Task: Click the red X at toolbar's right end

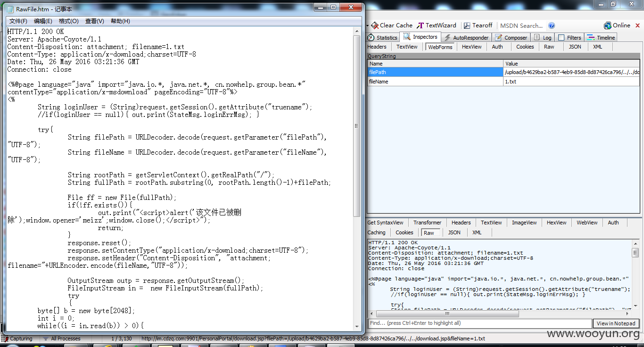Action: (x=637, y=25)
